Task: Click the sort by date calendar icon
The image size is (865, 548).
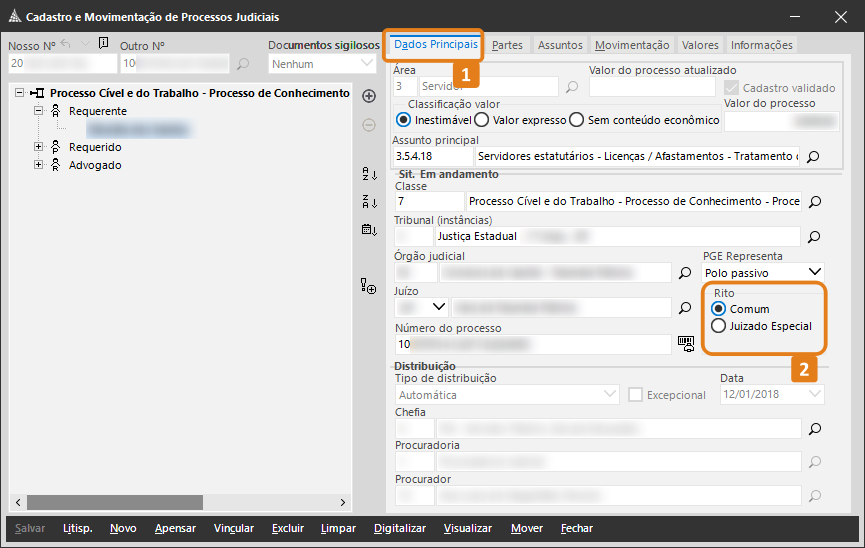Action: pyautogui.click(x=369, y=230)
